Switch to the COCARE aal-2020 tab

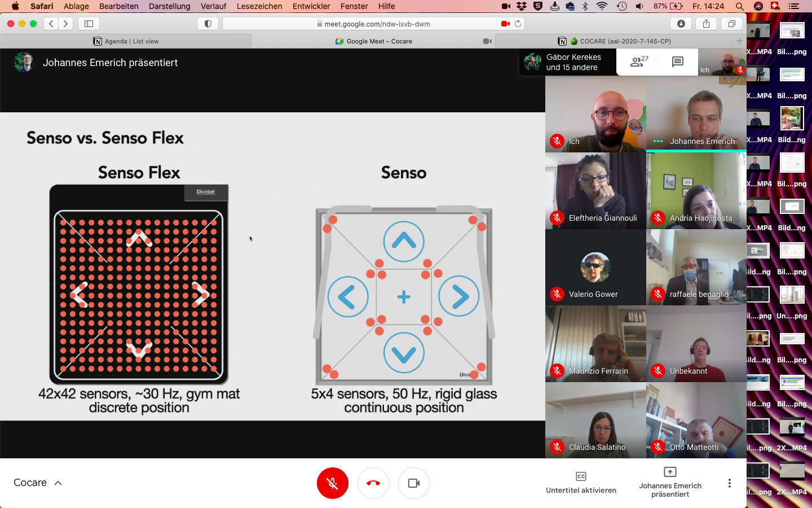coord(619,41)
